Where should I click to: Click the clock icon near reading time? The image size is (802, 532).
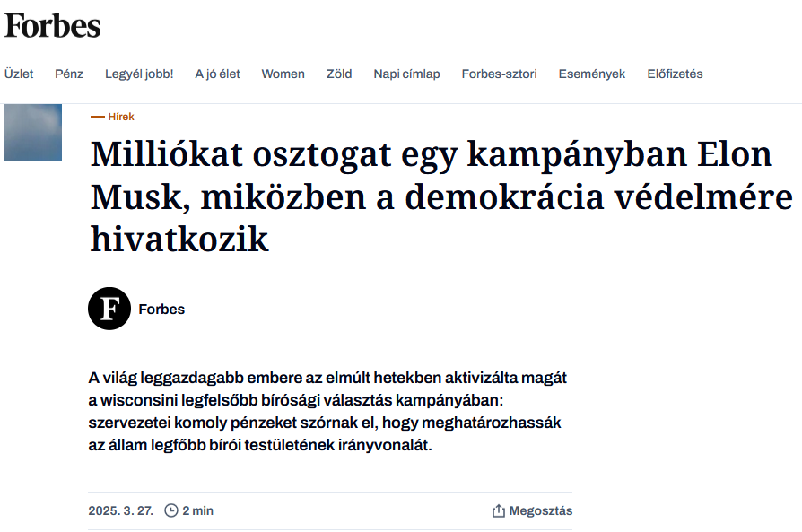click(171, 511)
